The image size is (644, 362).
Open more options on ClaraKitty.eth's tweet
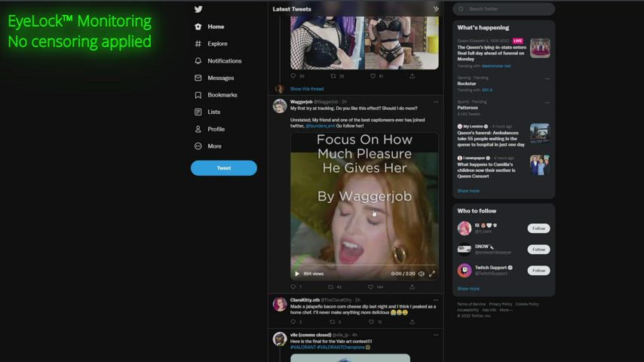[x=436, y=300]
